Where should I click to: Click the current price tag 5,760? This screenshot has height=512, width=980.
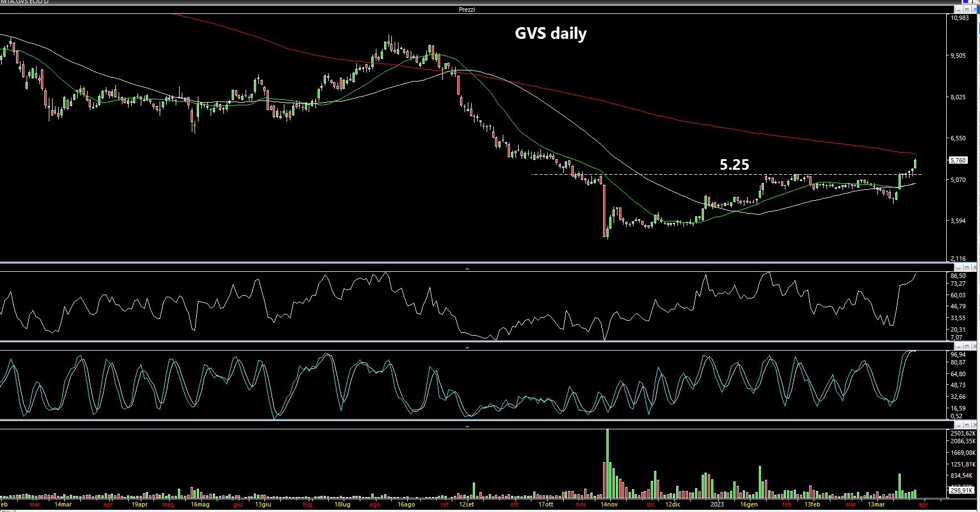click(x=958, y=160)
